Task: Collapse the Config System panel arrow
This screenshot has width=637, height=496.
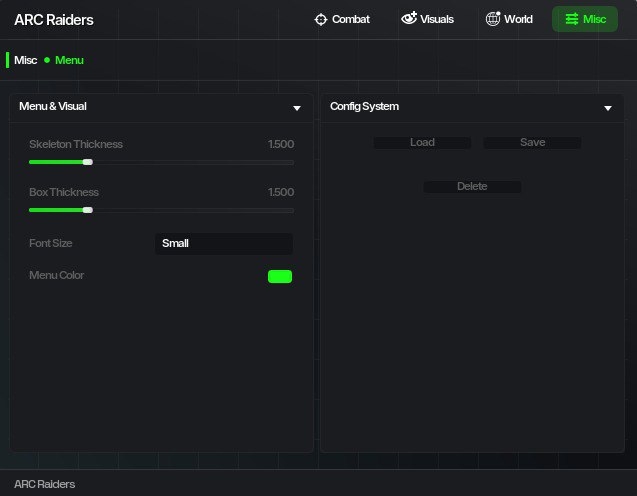Action: [608, 108]
